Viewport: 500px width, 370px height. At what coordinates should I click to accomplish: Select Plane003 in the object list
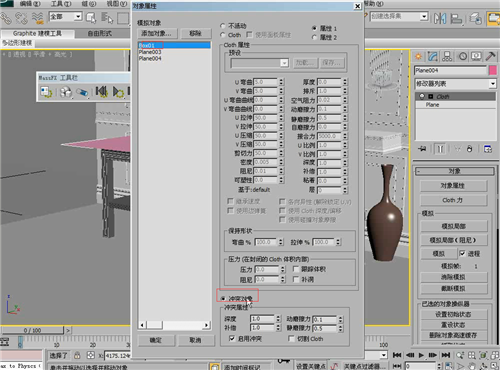[150, 52]
